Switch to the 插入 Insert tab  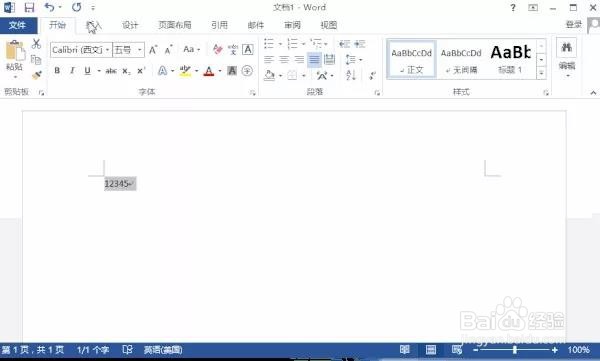(94, 25)
